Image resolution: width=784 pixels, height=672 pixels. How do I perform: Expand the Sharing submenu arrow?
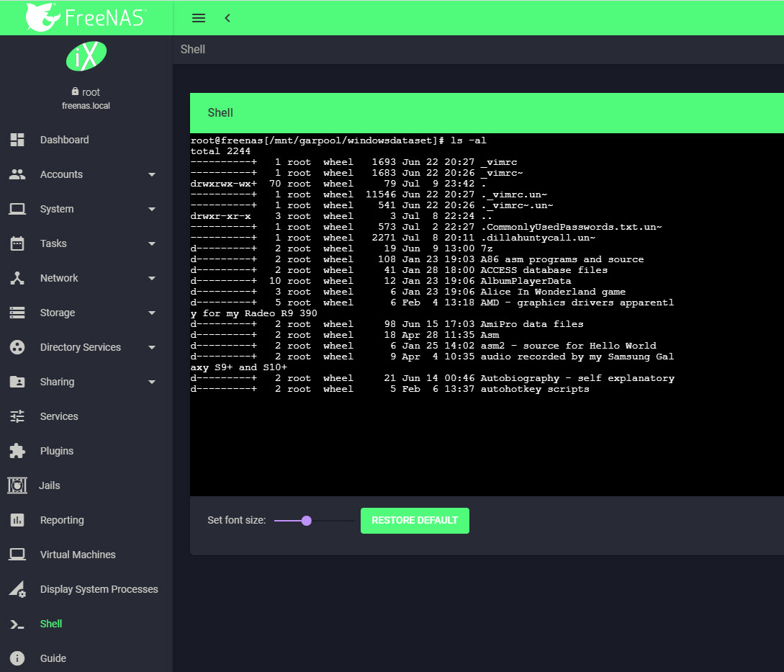(x=151, y=382)
